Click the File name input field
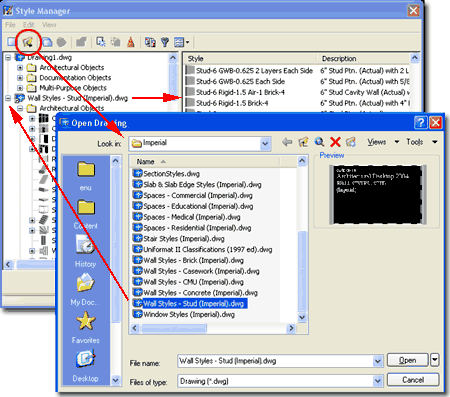 tap(275, 361)
